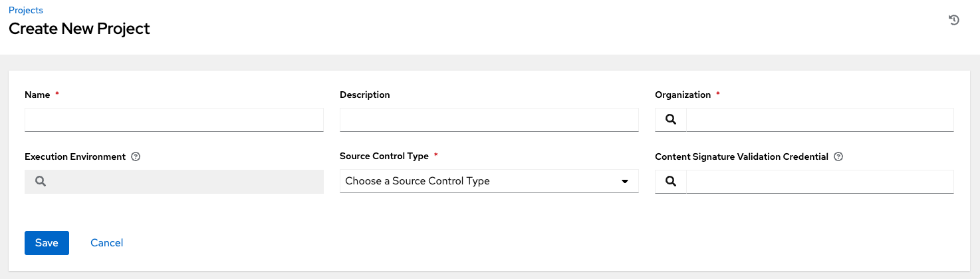
Task: Click the Organization lookup search icon
Action: coord(671,120)
